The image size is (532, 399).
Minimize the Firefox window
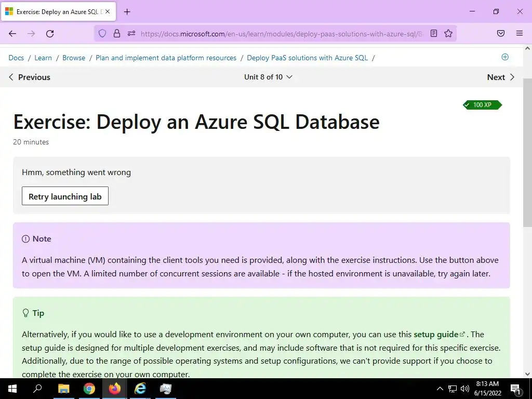(472, 11)
